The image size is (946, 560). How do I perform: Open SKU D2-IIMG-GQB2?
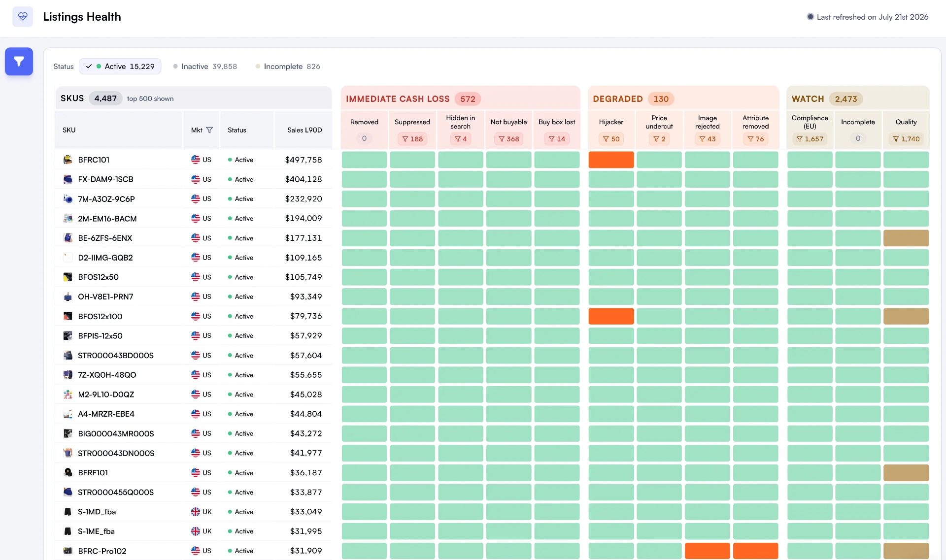pyautogui.click(x=105, y=258)
